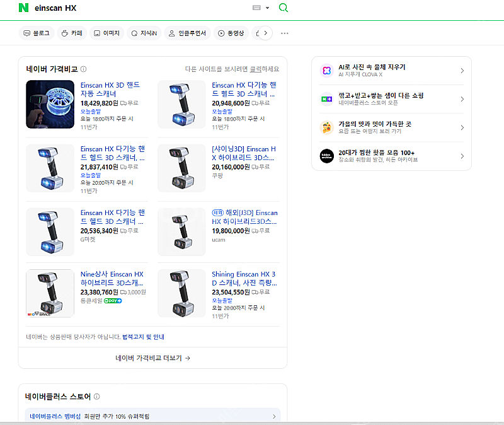Click the autumn travel basket icon
Viewport: 504px width, 425px height.
tap(327, 127)
